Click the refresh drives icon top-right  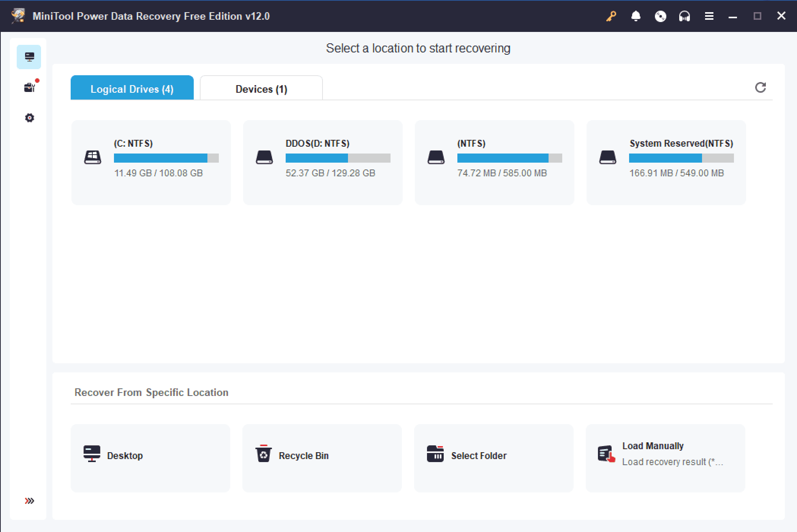(760, 87)
